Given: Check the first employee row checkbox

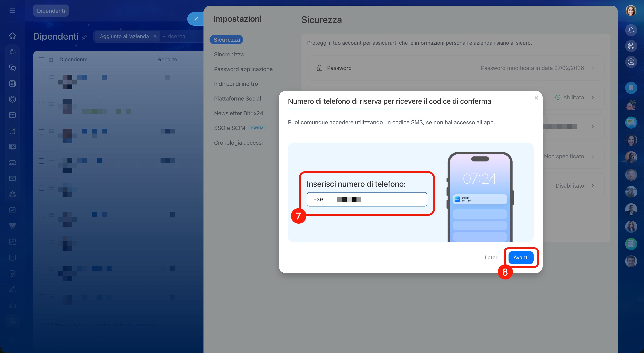Looking at the screenshot, I should (x=41, y=78).
